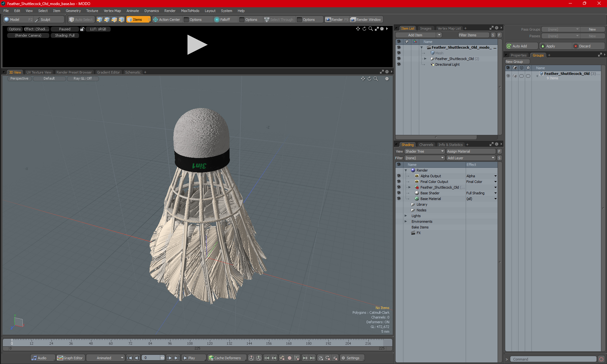Click the New Group button
This screenshot has height=364, width=607.
click(517, 62)
